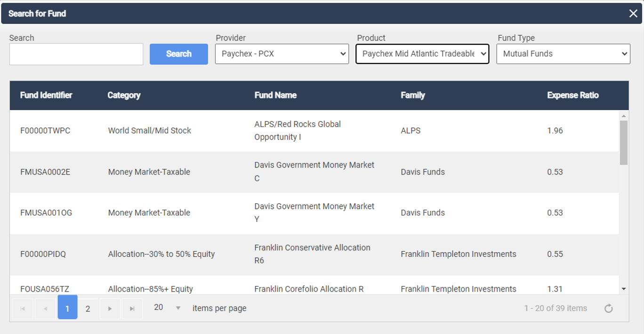644x334 pixels.
Task: Click the Search text input field
Action: (x=76, y=54)
